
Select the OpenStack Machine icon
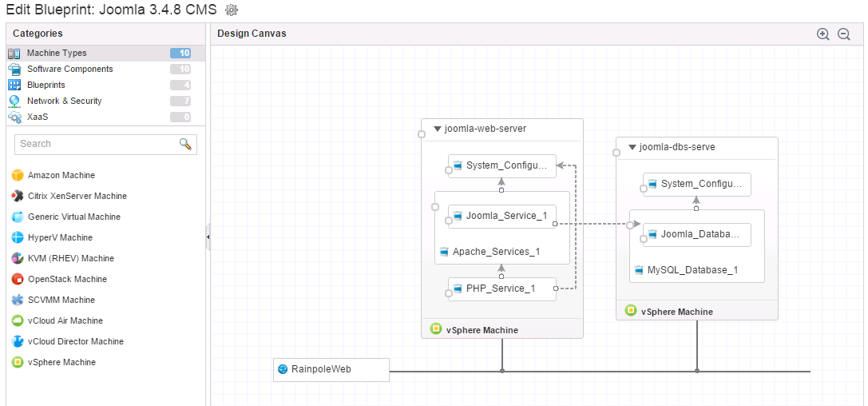(18, 279)
